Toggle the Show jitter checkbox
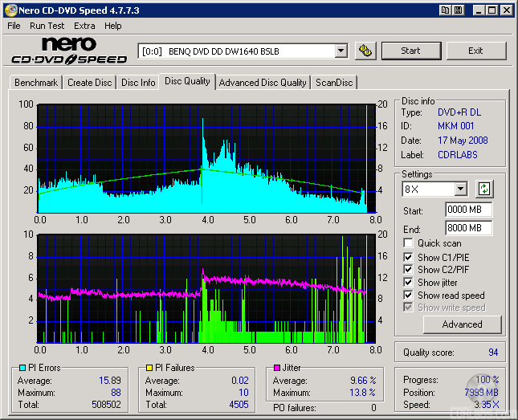The height and width of the screenshot is (420, 518). point(409,283)
